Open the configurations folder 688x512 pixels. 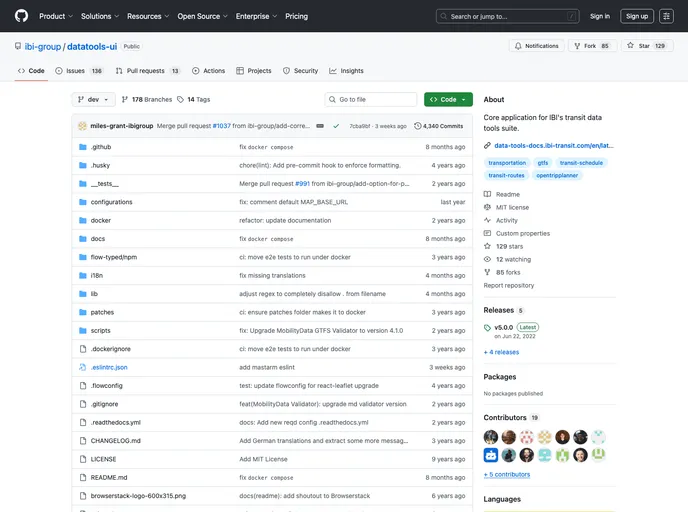tap(111, 202)
